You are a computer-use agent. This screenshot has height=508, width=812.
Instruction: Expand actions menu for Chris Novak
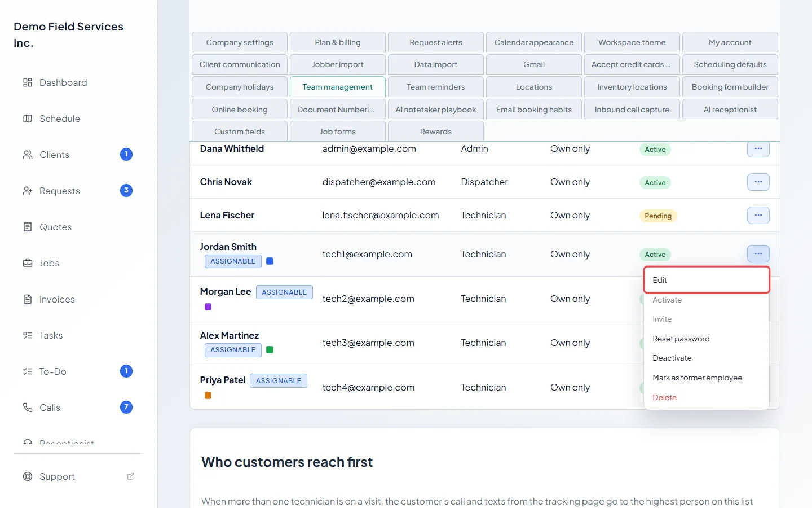758,182
